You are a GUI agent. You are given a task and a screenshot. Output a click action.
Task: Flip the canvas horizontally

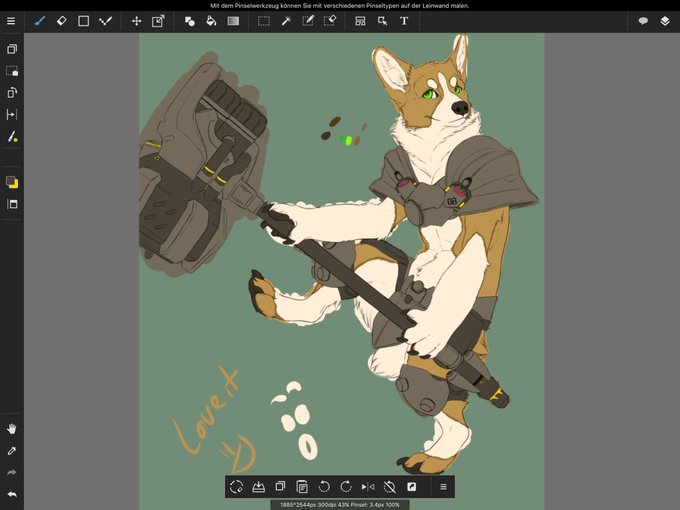click(368, 487)
